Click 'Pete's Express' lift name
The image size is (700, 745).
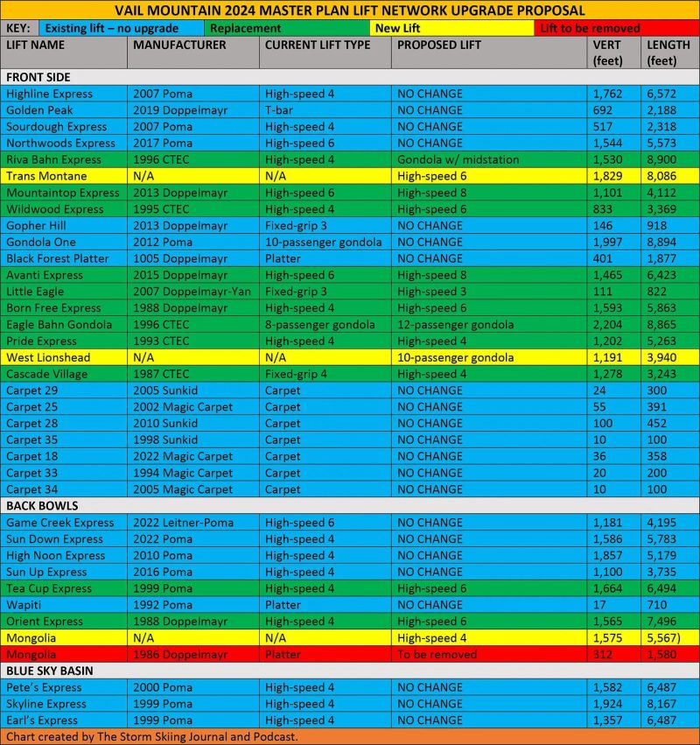point(44,687)
